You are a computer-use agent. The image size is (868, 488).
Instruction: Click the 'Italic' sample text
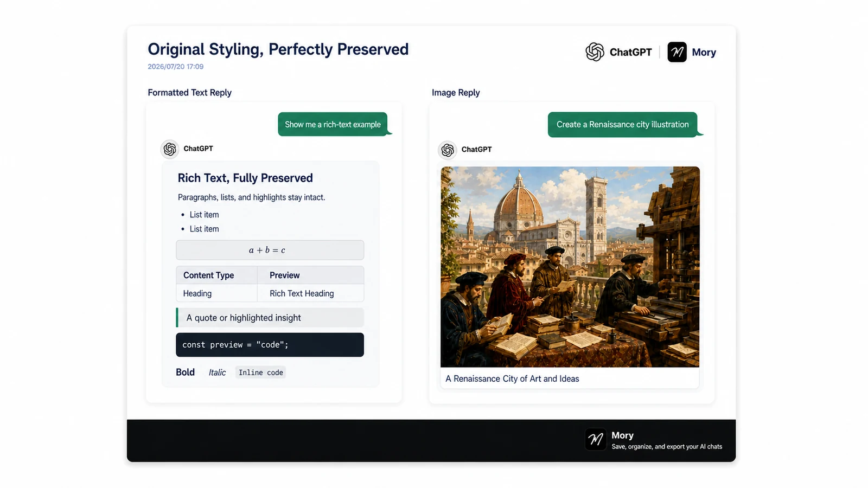[217, 373]
